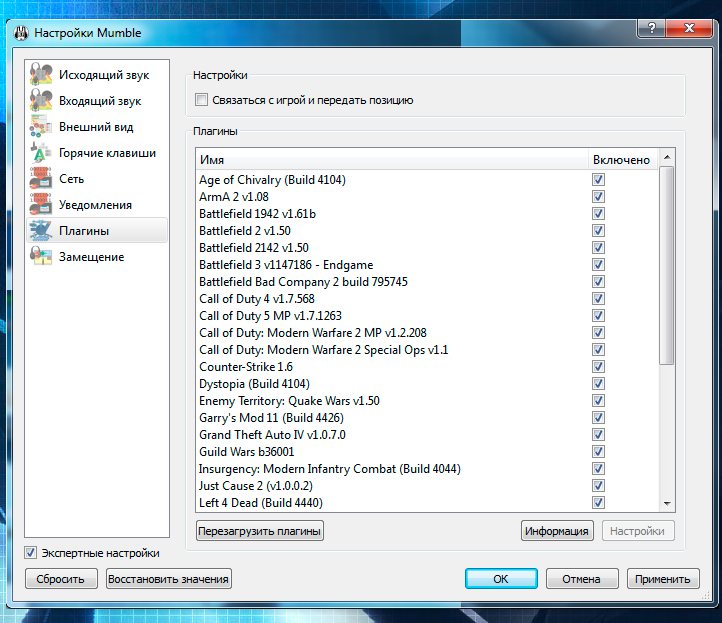The width and height of the screenshot is (722, 623).
Task: Confirm with the OK button
Action: 501,579
